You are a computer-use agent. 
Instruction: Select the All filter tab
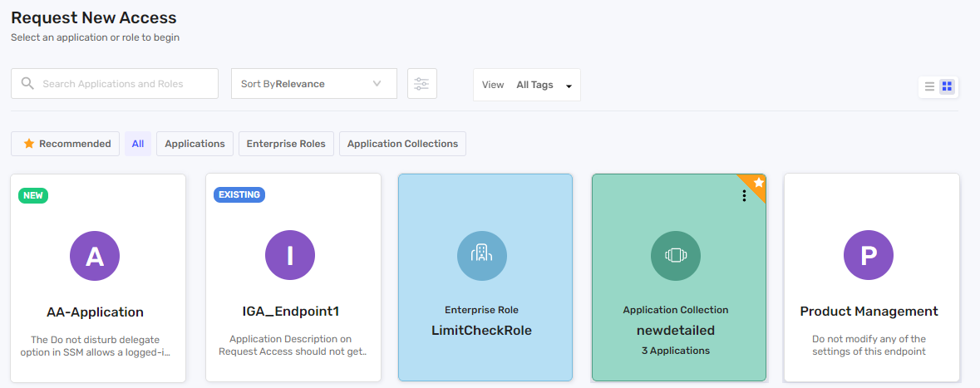pyautogui.click(x=137, y=144)
